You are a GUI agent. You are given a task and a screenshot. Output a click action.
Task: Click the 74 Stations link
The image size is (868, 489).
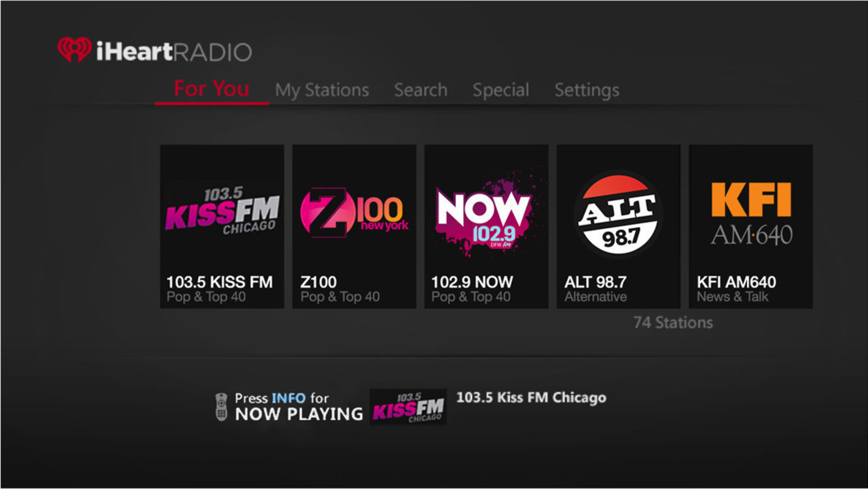pos(673,323)
